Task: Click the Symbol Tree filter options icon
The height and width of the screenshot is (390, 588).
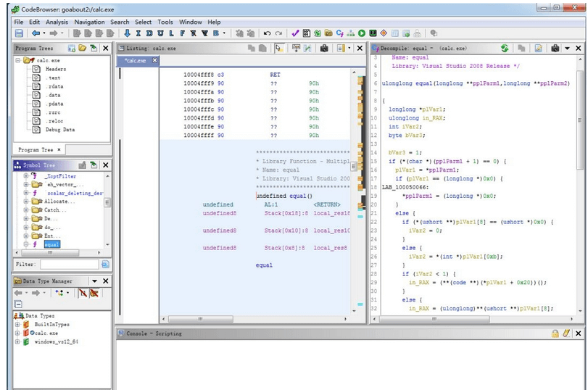Action: (105, 265)
